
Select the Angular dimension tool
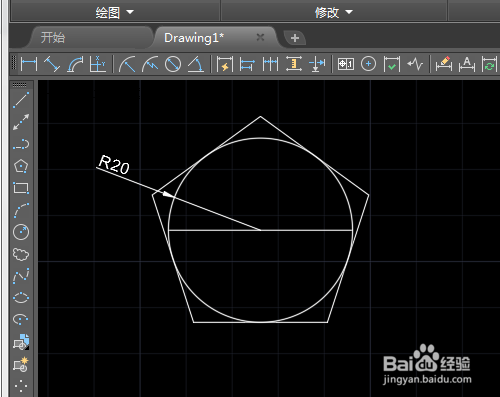coord(196,64)
